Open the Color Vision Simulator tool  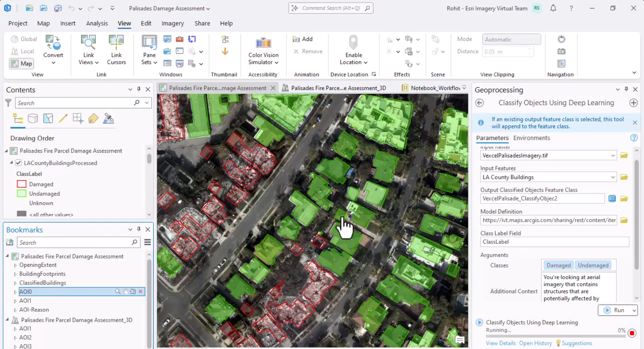[x=263, y=50]
